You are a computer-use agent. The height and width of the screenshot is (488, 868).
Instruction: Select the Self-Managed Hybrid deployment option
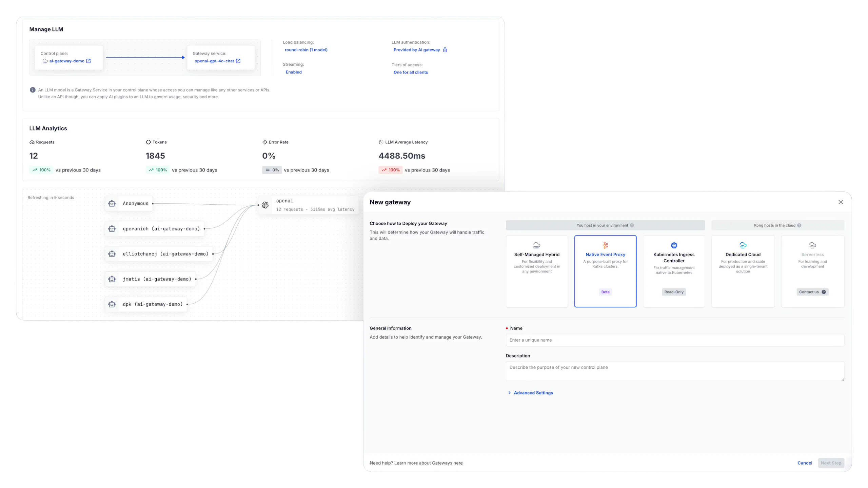pos(537,271)
